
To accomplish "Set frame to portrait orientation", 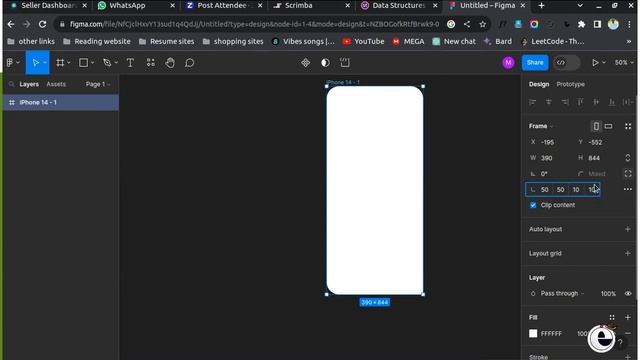I will point(596,126).
